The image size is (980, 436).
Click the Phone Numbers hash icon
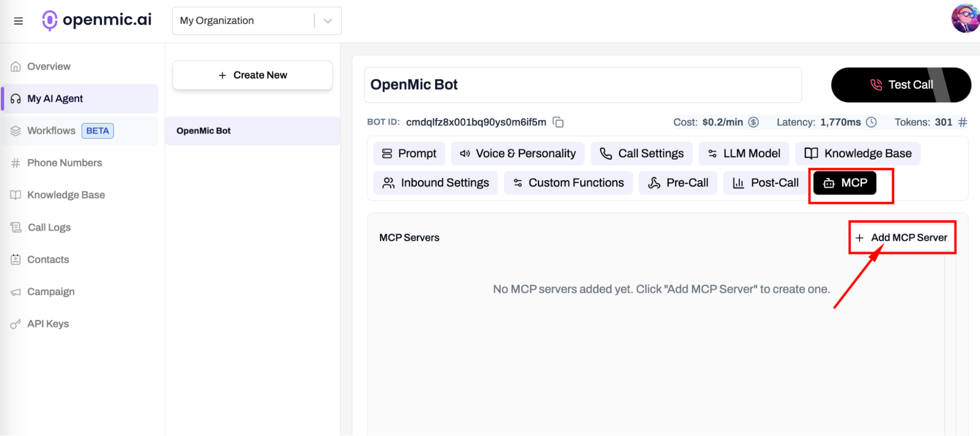(16, 163)
